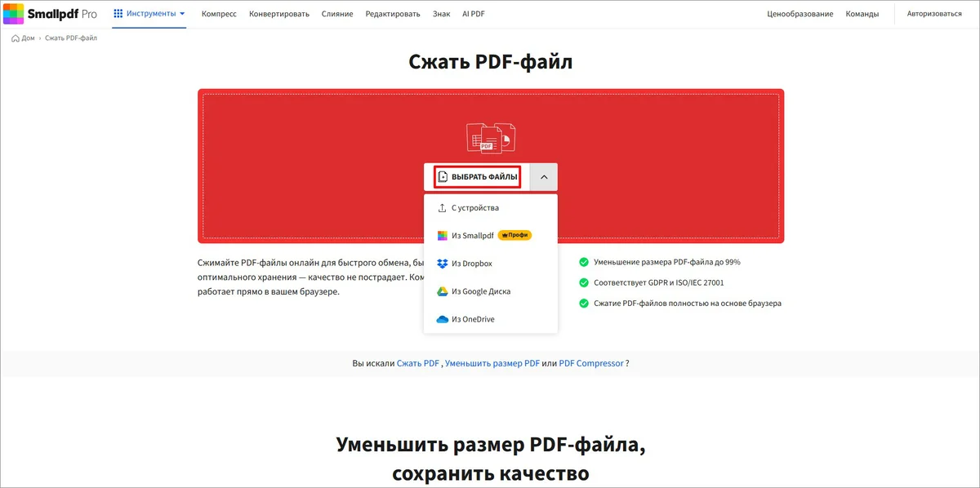980x488 pixels.
Task: Click the text about browser-based PDF compression
Action: pos(688,304)
